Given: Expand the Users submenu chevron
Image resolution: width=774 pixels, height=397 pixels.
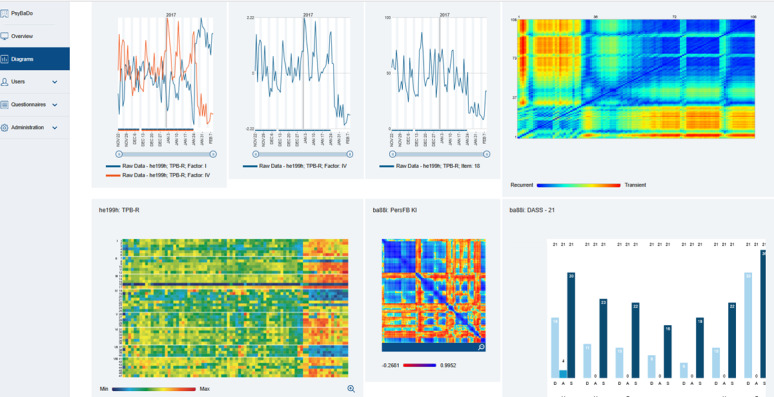Looking at the screenshot, I should click(55, 82).
